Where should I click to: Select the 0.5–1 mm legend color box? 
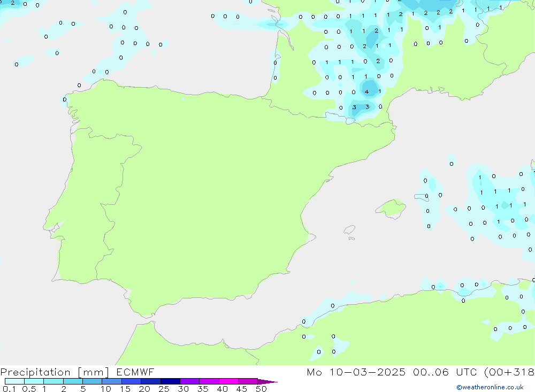tap(34, 381)
